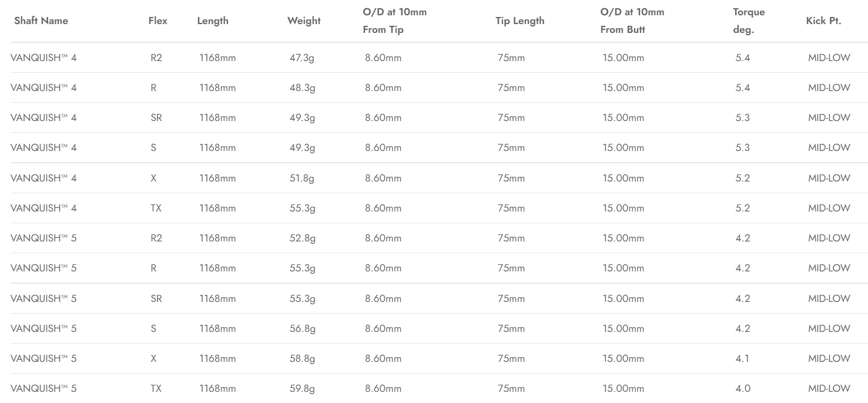Select the 48.3g weight cell
The image size is (868, 403).
pos(302,88)
